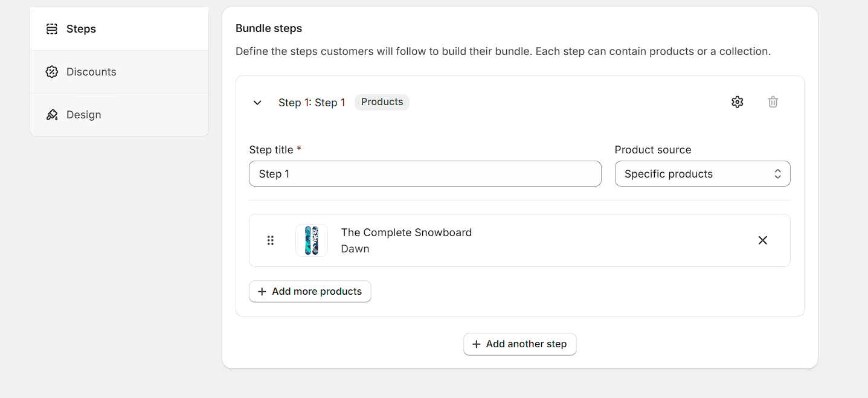Switch to the Discounts section

[91, 71]
